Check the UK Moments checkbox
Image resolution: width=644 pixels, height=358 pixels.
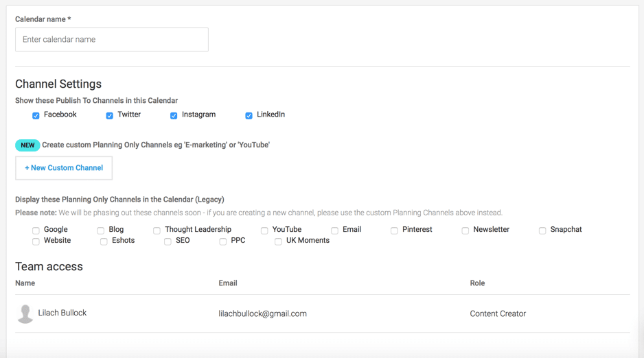pos(278,241)
